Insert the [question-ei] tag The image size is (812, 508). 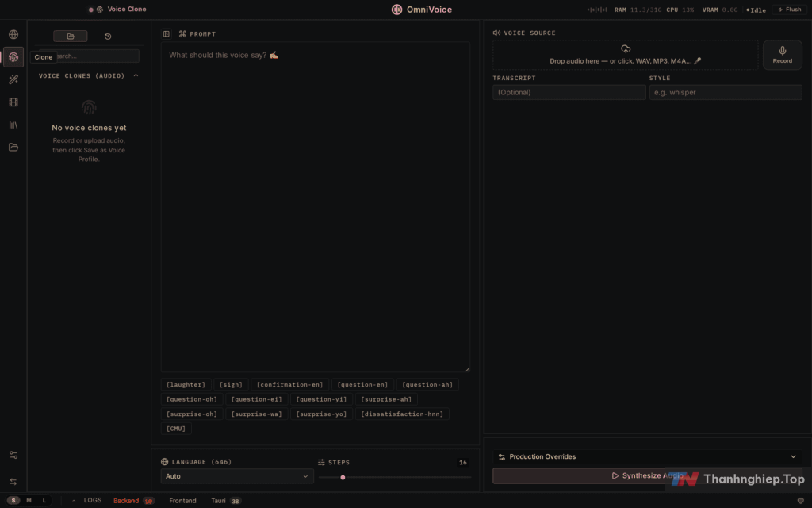click(x=257, y=399)
